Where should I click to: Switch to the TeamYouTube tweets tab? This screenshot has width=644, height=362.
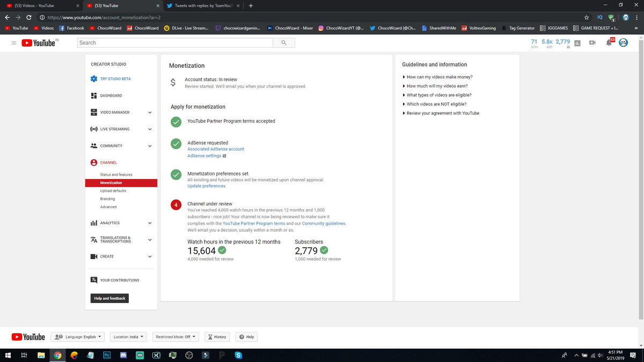point(203,5)
